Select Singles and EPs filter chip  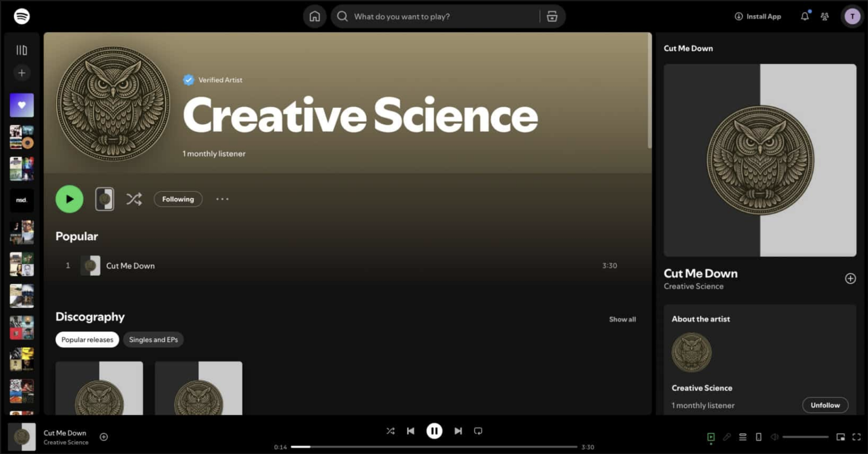[153, 339]
